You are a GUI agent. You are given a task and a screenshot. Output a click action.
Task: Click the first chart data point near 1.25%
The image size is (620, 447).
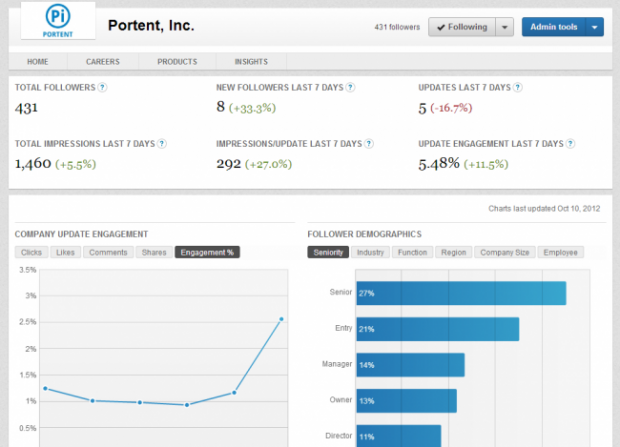pos(45,388)
